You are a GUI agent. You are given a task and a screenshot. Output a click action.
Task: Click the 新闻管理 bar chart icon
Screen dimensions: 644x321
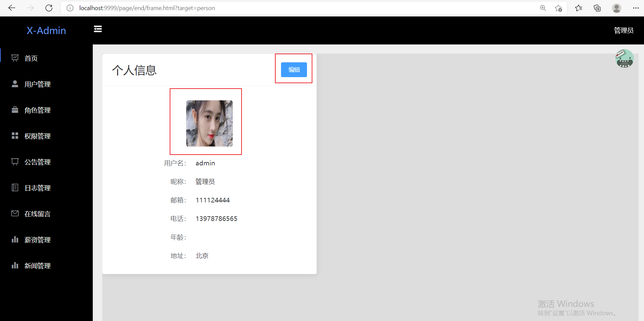15,265
